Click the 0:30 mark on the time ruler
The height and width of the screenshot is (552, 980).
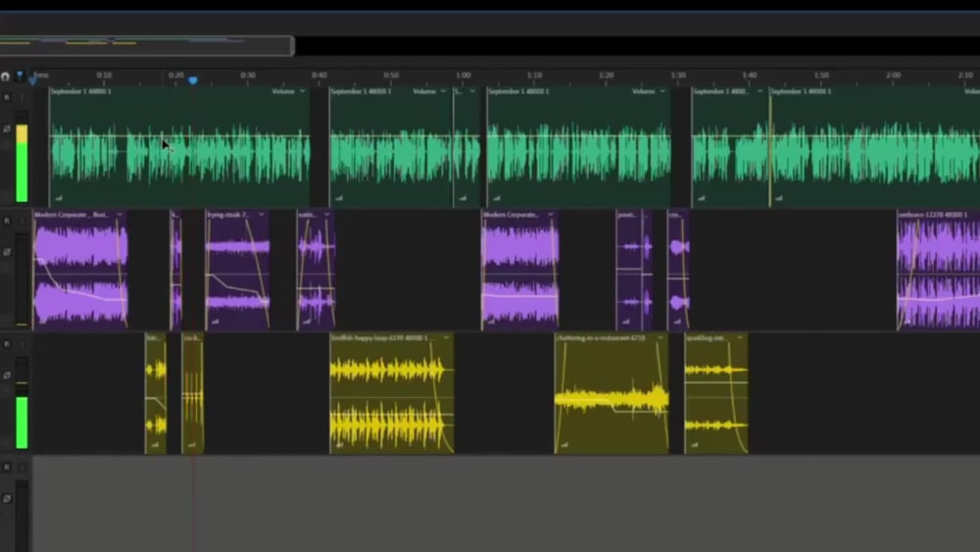click(x=248, y=75)
